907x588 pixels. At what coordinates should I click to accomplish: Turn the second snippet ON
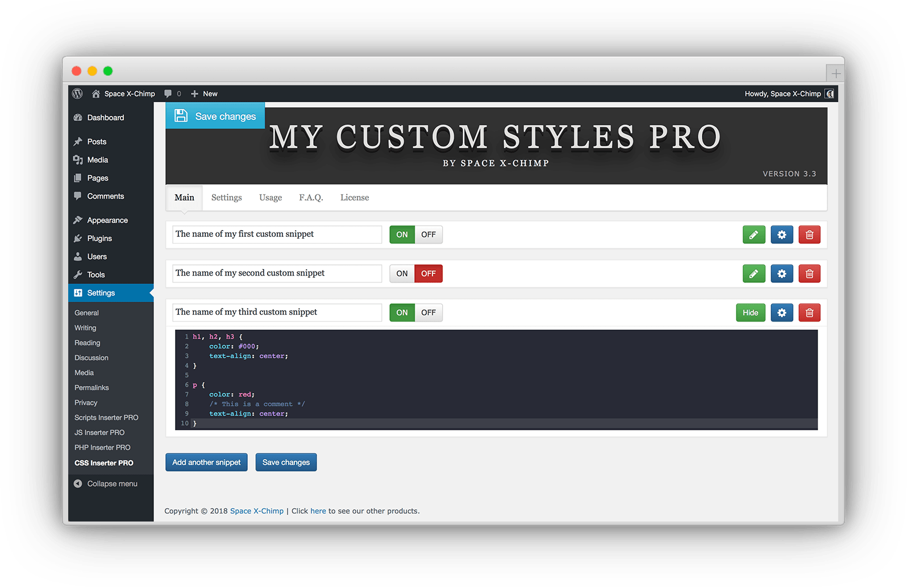402,274
